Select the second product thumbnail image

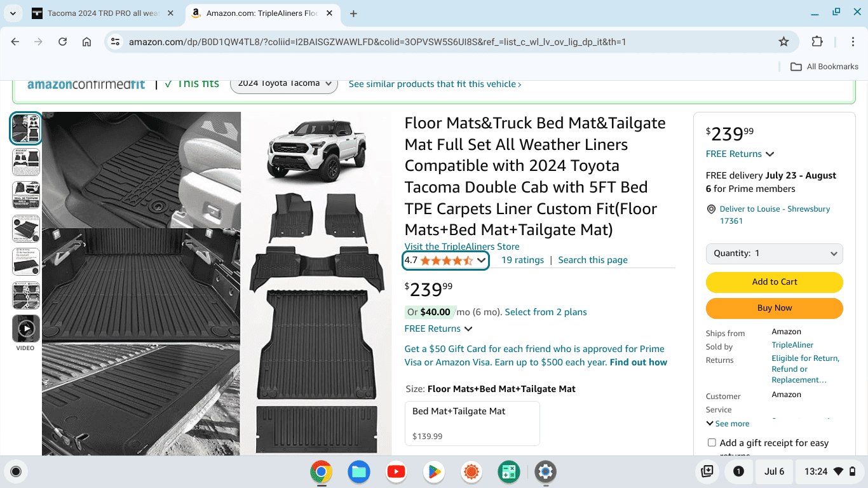coord(26,161)
